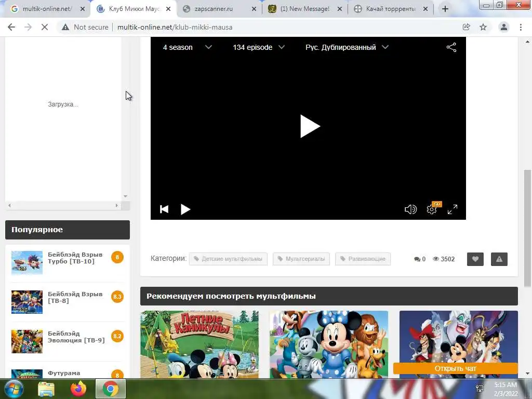Click the Not secure warning icon
This screenshot has width=532, height=399.
(x=65, y=27)
